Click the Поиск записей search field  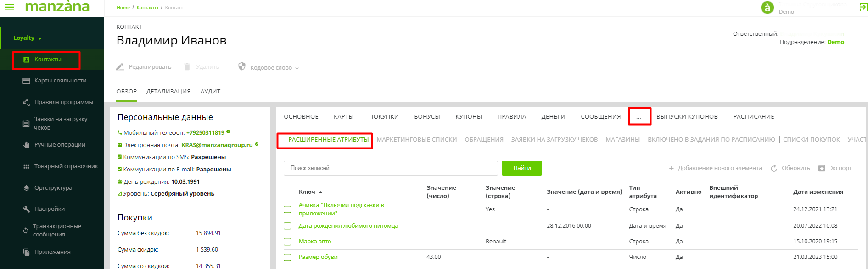tap(390, 168)
